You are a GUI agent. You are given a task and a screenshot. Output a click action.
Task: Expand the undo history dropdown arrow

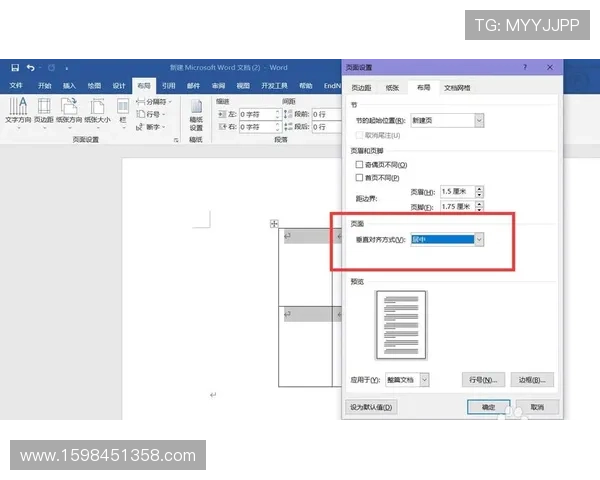pyautogui.click(x=40, y=68)
